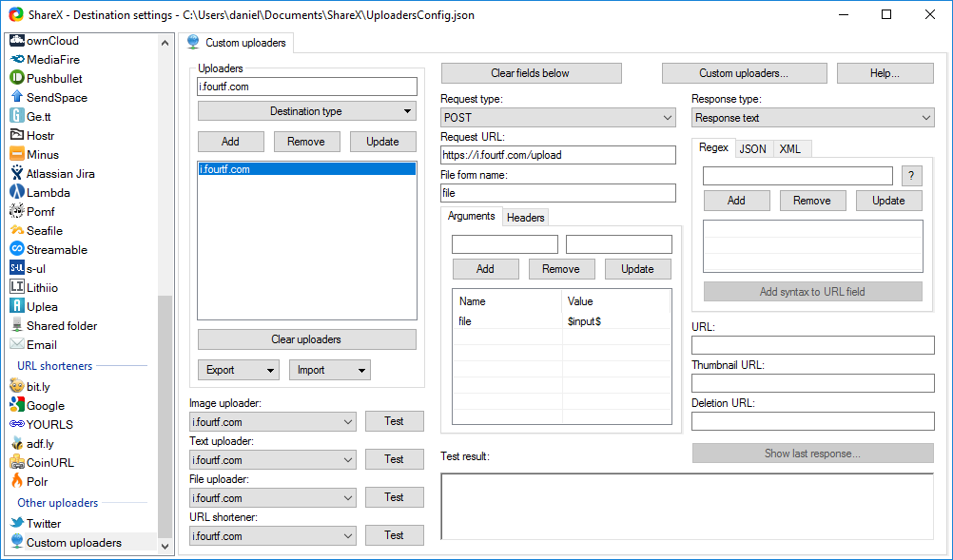Click the YOURLS chain icon

tap(17, 424)
